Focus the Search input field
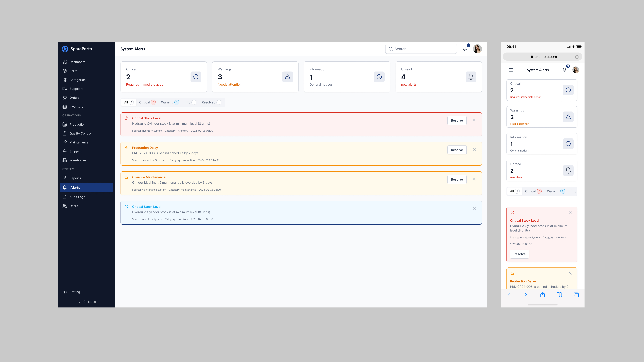This screenshot has height=362, width=644. (x=421, y=49)
